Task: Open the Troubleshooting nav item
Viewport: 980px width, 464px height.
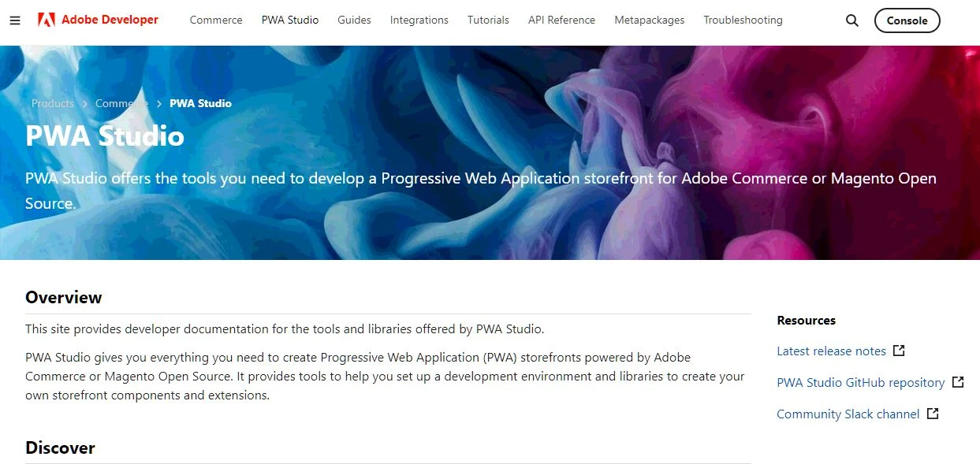Action: coord(743,20)
